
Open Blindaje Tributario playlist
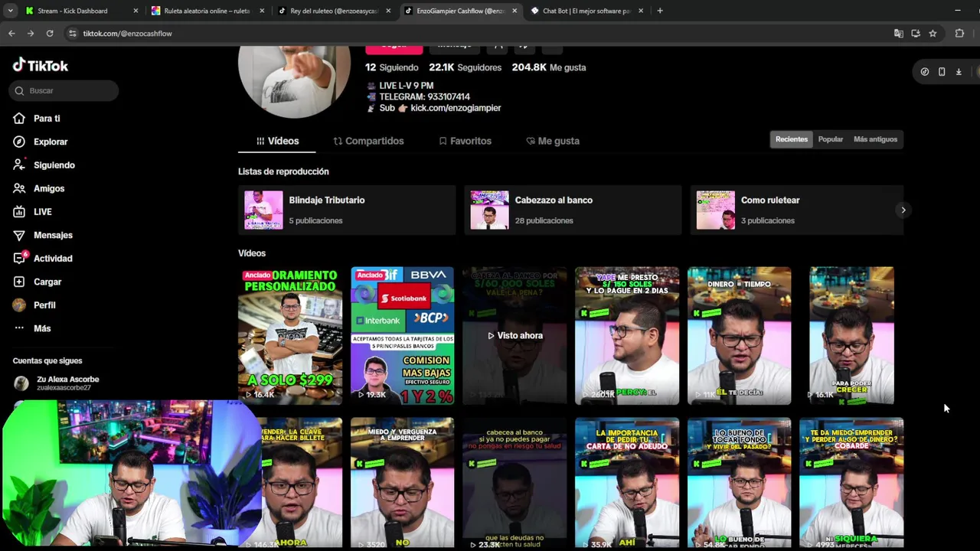click(346, 210)
